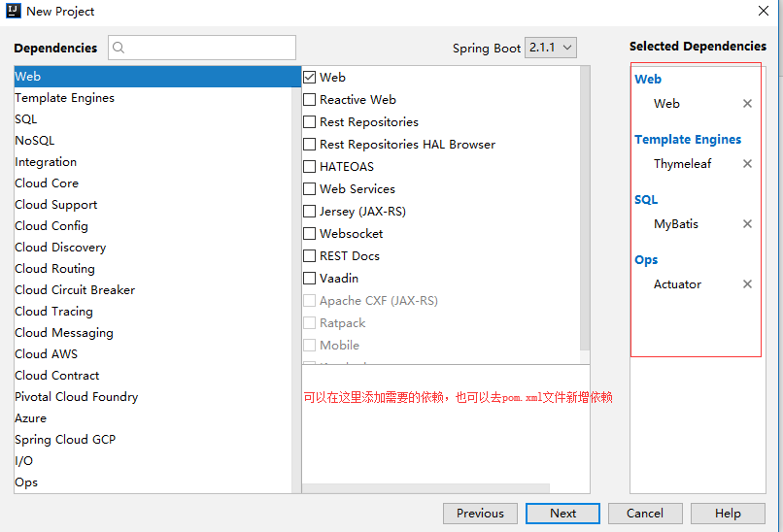Remove Thymeleaf from selected dependencies

coord(747,164)
